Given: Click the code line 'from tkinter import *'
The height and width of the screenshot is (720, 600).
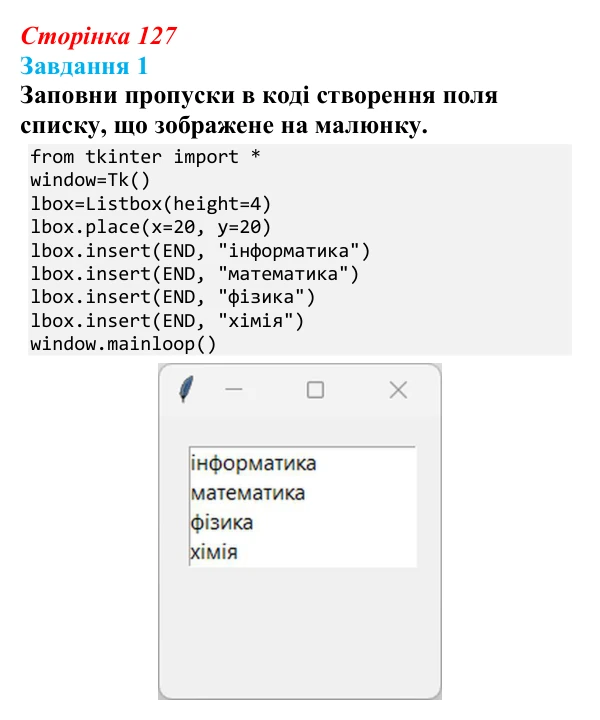Looking at the screenshot, I should pyautogui.click(x=146, y=157).
